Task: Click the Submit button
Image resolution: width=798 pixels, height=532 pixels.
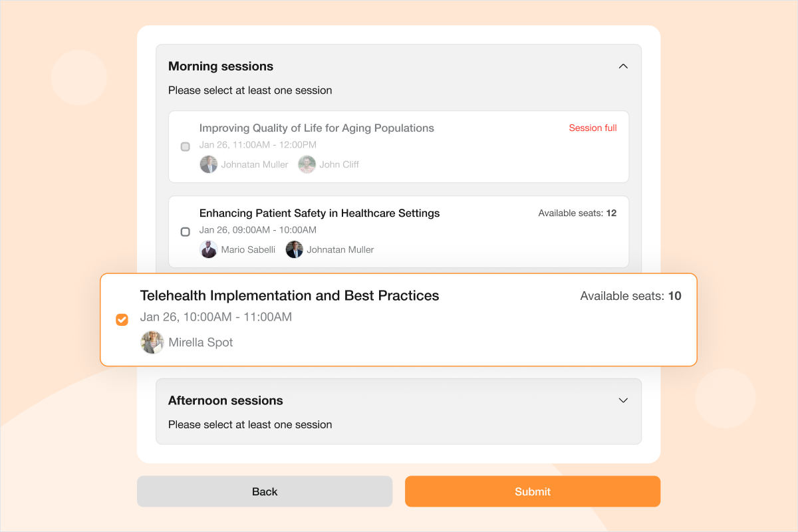Action: point(533,491)
